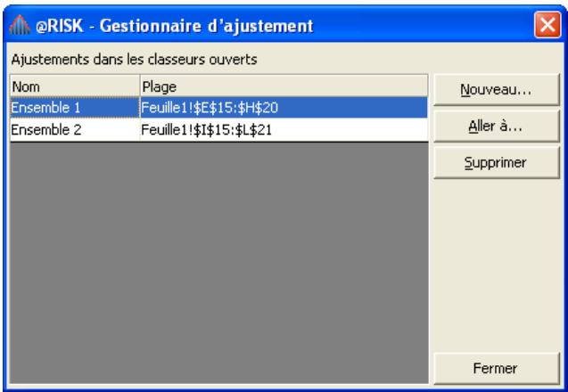Close dialog with Fermer button

(x=497, y=369)
